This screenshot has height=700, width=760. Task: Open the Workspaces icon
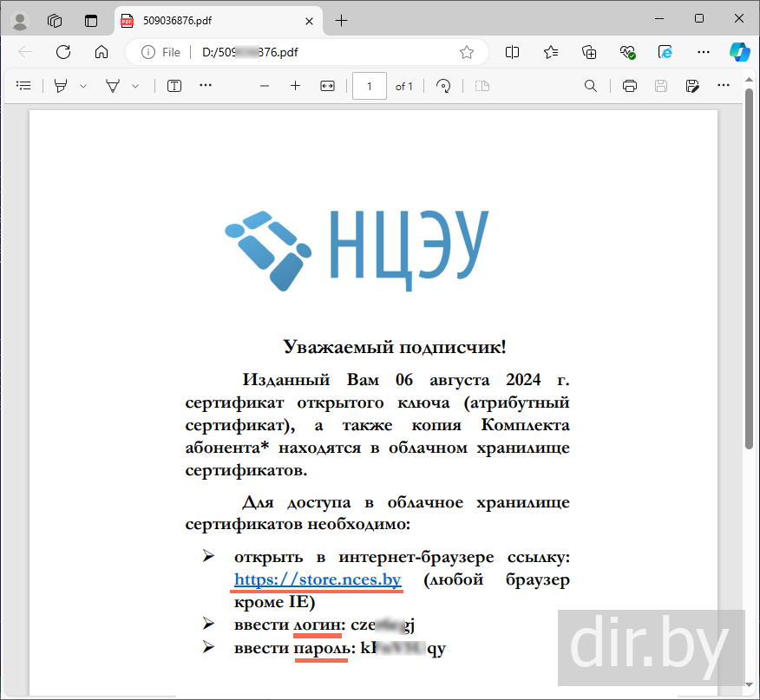pyautogui.click(x=55, y=20)
